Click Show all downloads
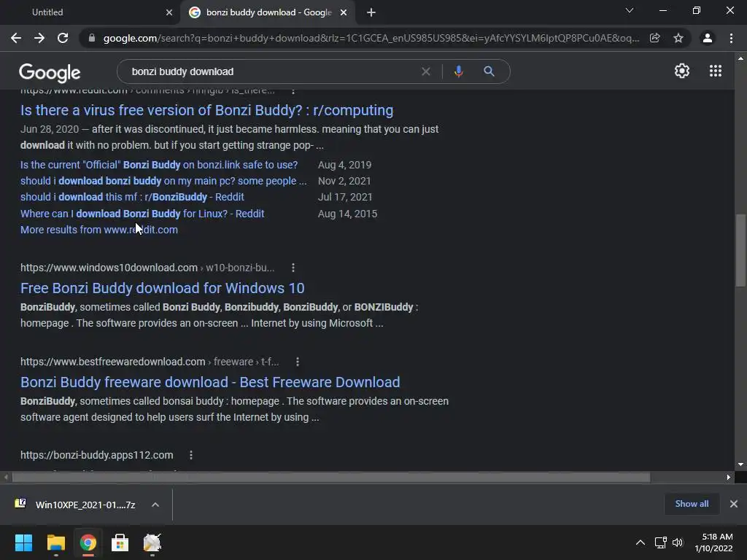 (692, 504)
